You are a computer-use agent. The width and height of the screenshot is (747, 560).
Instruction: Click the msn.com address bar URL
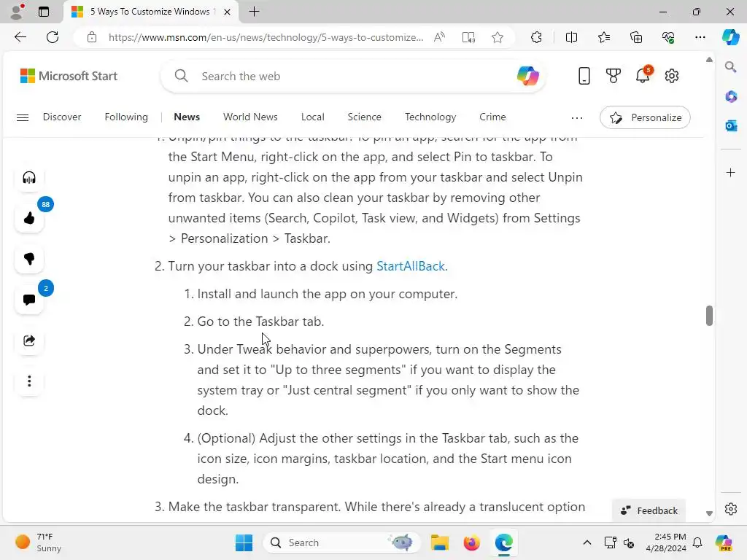266,37
